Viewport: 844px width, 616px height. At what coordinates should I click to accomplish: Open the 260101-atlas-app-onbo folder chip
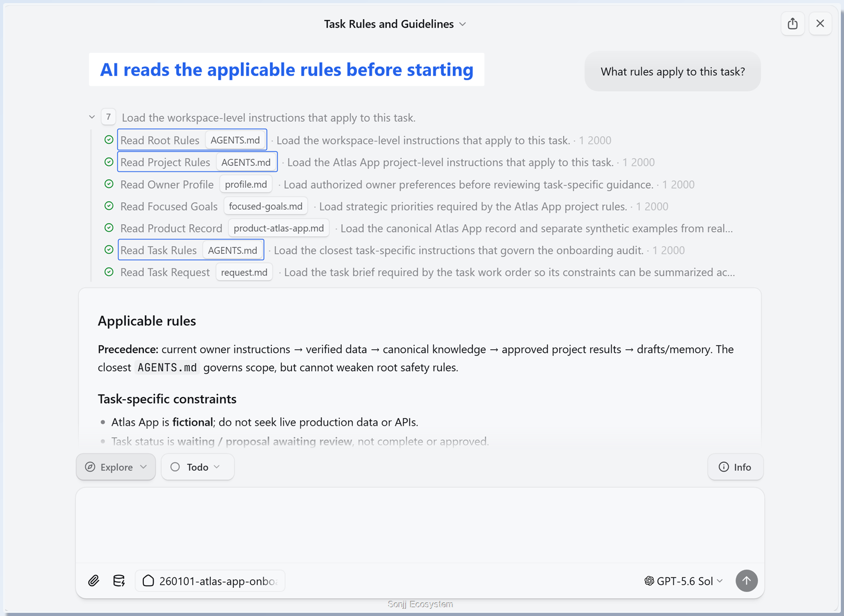pyautogui.click(x=210, y=581)
